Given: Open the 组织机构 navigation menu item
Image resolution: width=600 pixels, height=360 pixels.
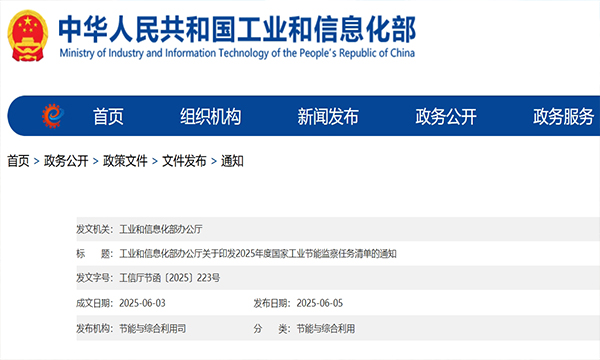Looking at the screenshot, I should [x=210, y=116].
